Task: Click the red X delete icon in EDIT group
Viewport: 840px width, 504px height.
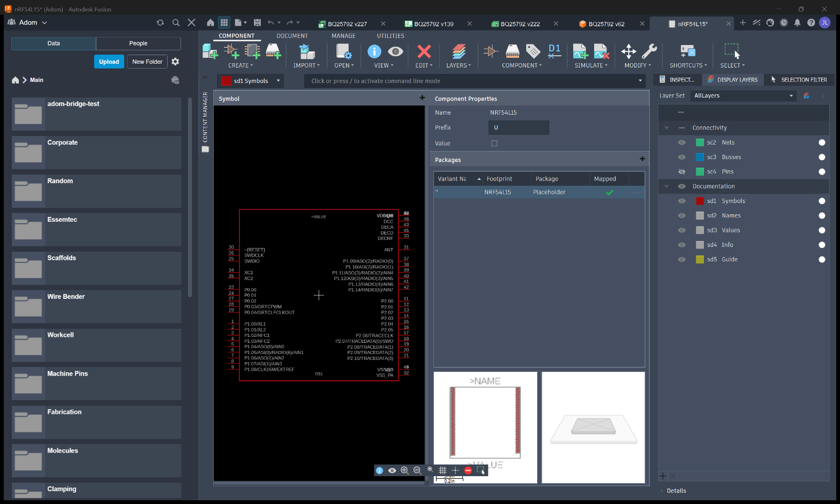Action: point(424,51)
